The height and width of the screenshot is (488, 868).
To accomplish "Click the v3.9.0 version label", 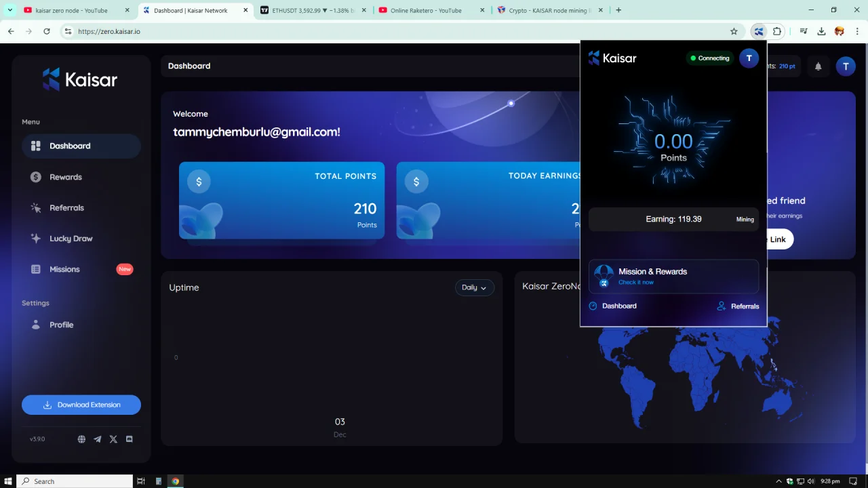I will [x=37, y=439].
